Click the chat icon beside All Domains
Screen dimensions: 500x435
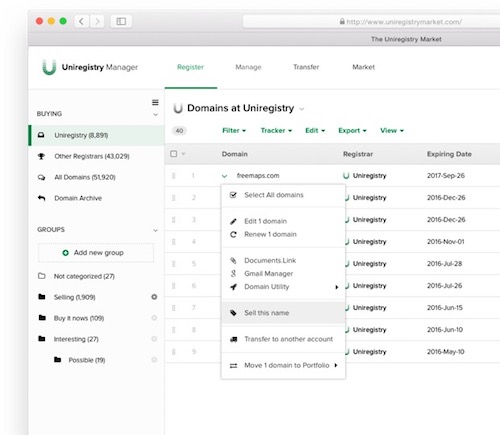[41, 177]
